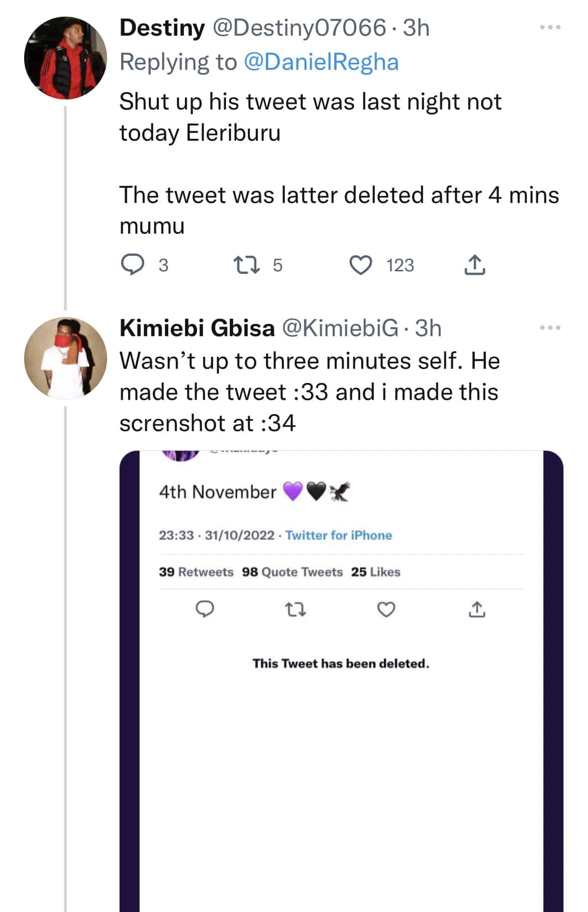
Task: Retweet Destiny's tweet
Action: 247,265
